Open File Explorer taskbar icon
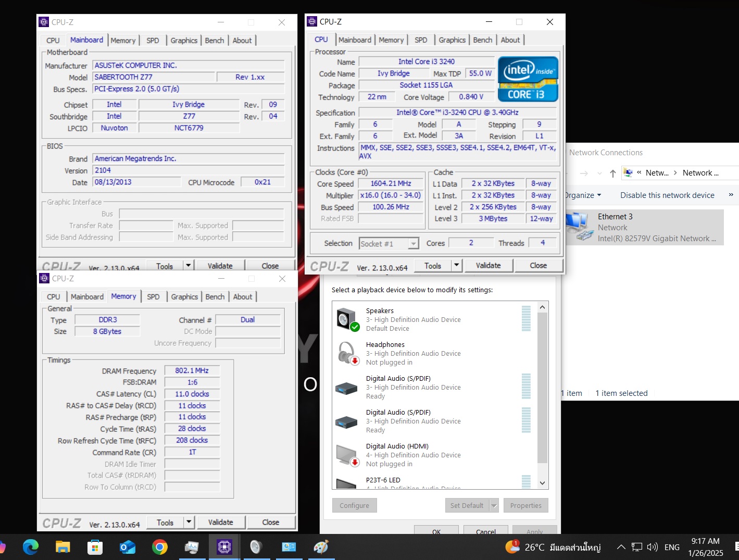739x560 pixels. (63, 547)
